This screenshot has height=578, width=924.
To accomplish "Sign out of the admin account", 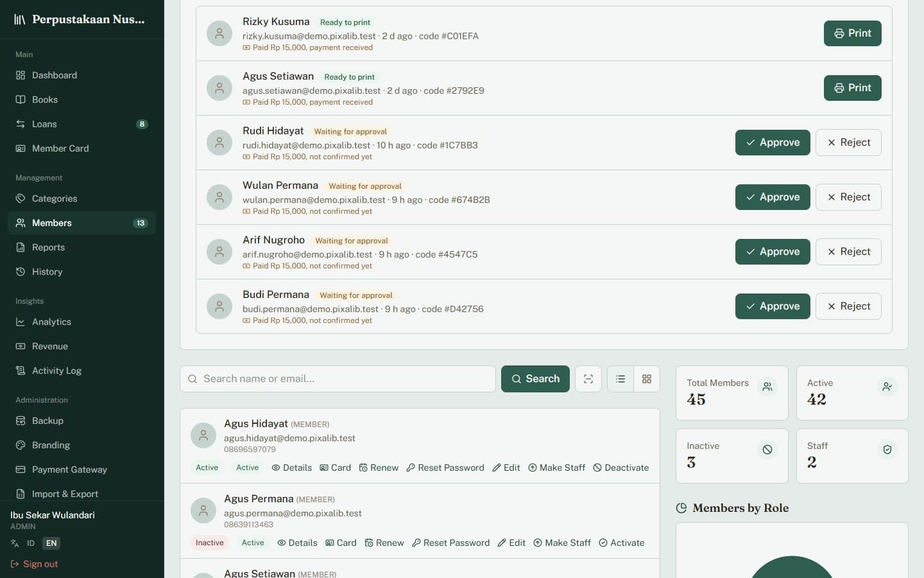I will tap(34, 564).
